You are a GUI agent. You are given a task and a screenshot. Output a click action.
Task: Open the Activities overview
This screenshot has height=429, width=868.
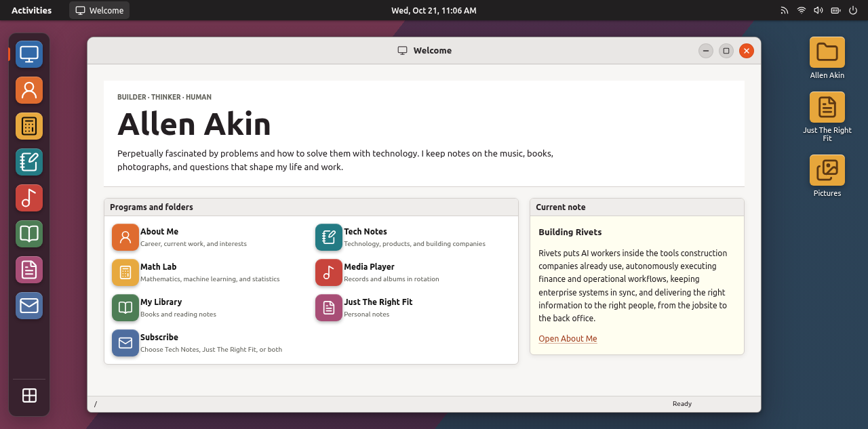(x=32, y=10)
